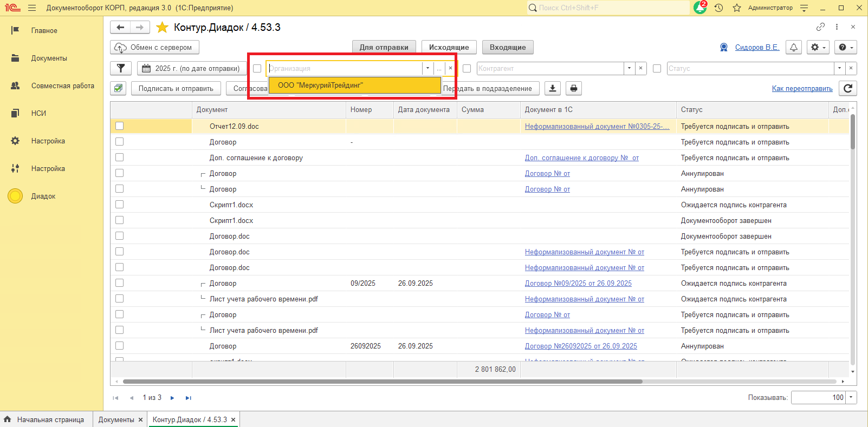This screenshot has width=868, height=427.
Task: Expand the Контрагент dropdown list
Action: (x=629, y=69)
